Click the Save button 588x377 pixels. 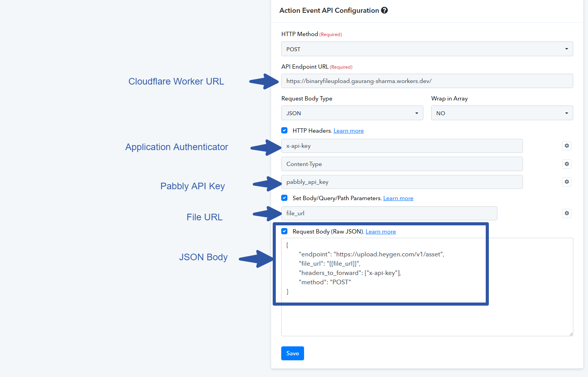292,353
